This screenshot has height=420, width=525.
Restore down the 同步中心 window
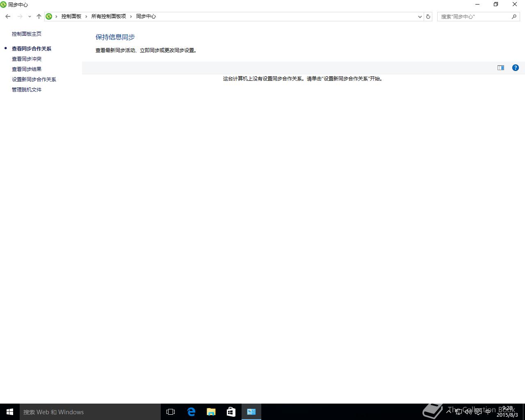[496, 5]
